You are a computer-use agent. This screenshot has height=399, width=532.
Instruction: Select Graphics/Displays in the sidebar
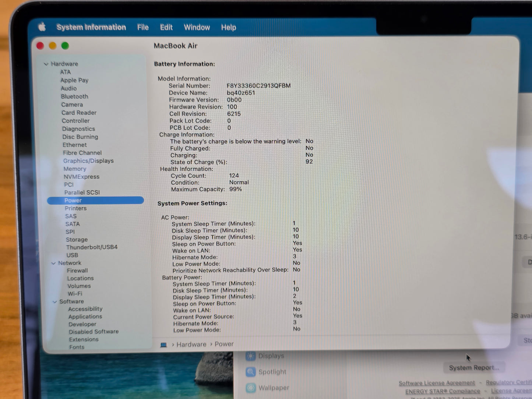pyautogui.click(x=88, y=161)
